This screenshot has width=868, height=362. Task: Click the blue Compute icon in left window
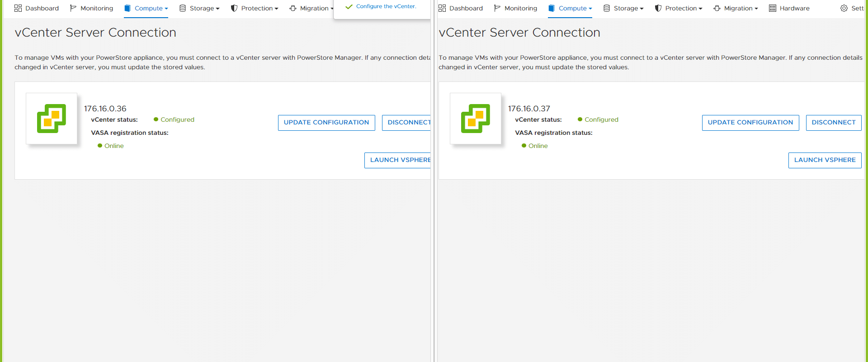click(127, 8)
